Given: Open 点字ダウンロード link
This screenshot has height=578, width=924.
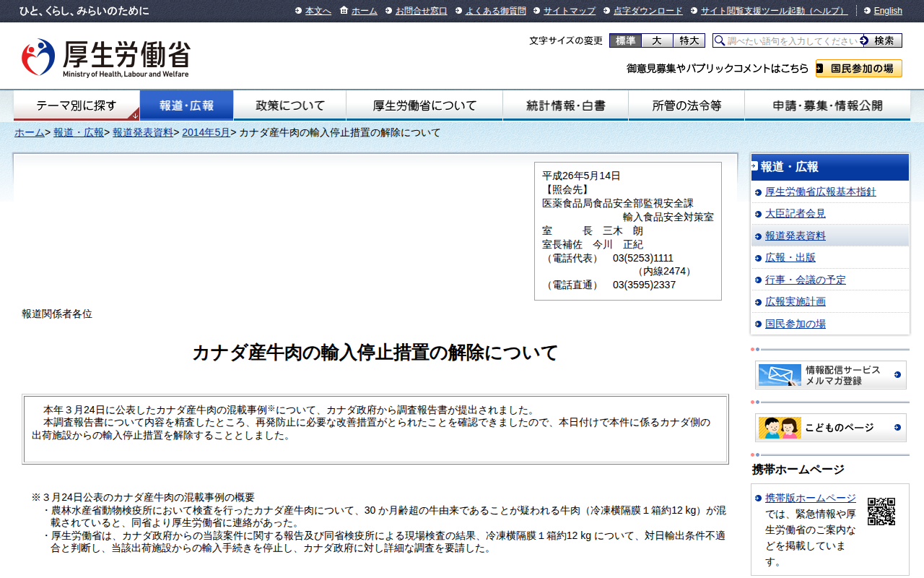Looking at the screenshot, I should [x=648, y=11].
